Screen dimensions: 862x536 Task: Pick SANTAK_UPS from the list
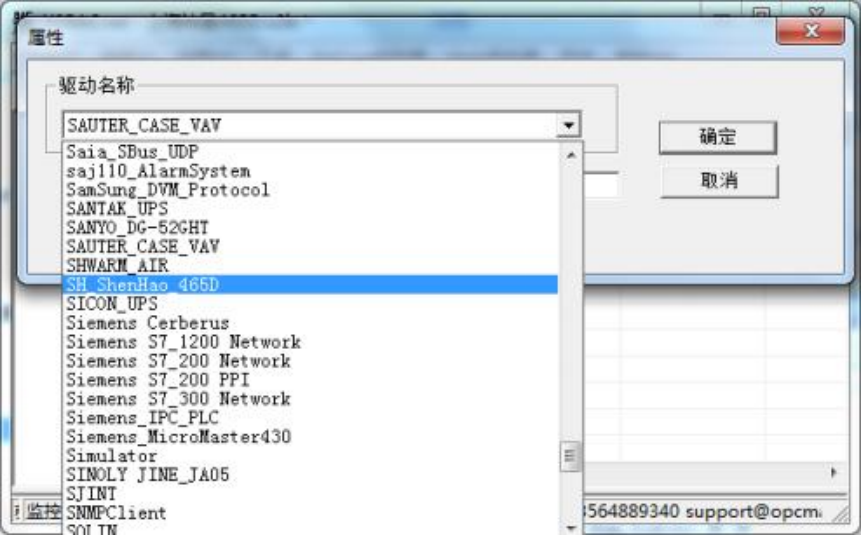tap(311, 209)
